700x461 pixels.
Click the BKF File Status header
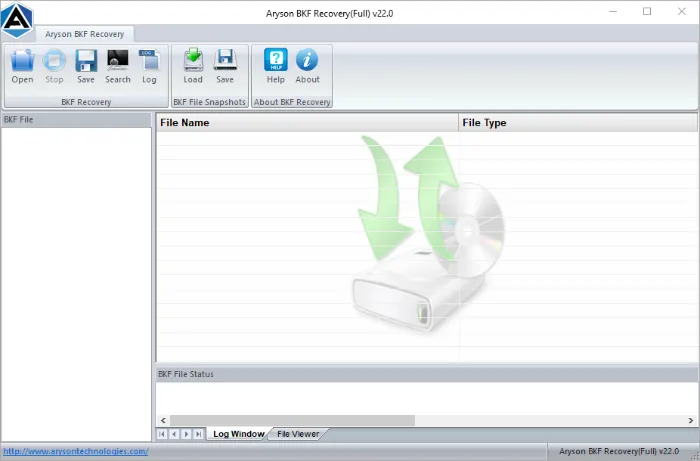[x=427, y=374]
